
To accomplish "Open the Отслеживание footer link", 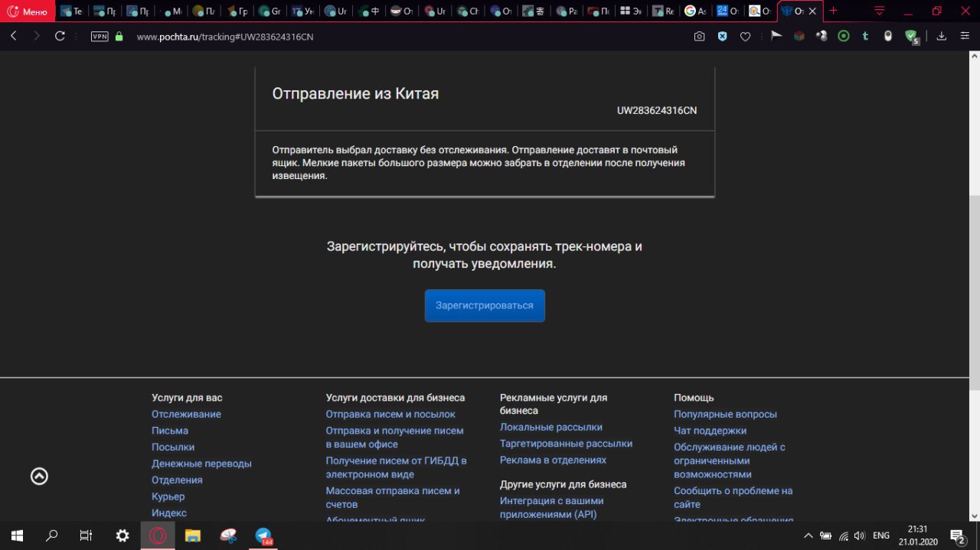I will click(186, 414).
